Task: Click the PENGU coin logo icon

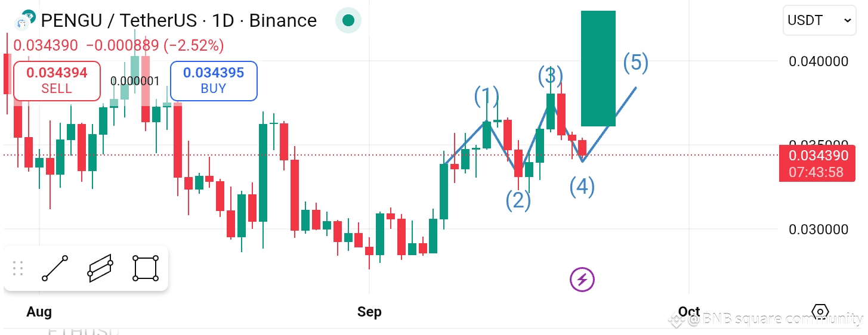Action: tap(23, 20)
